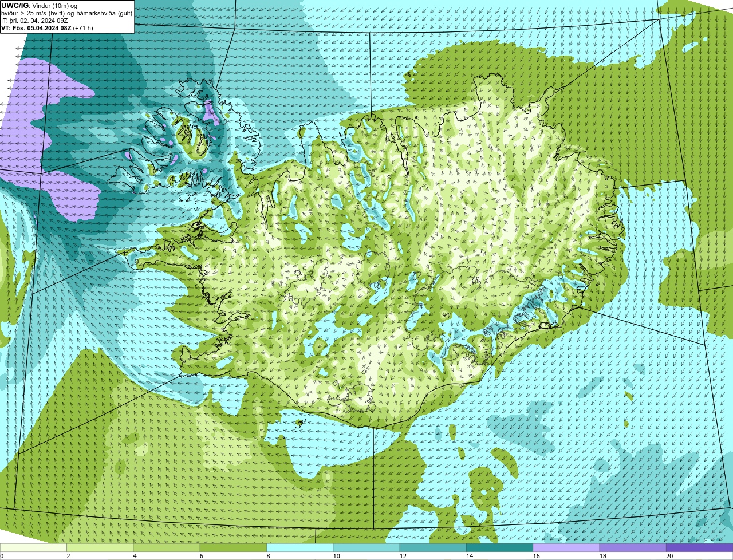Click the "2" legend scale label
The height and width of the screenshot is (560, 733).
68,556
